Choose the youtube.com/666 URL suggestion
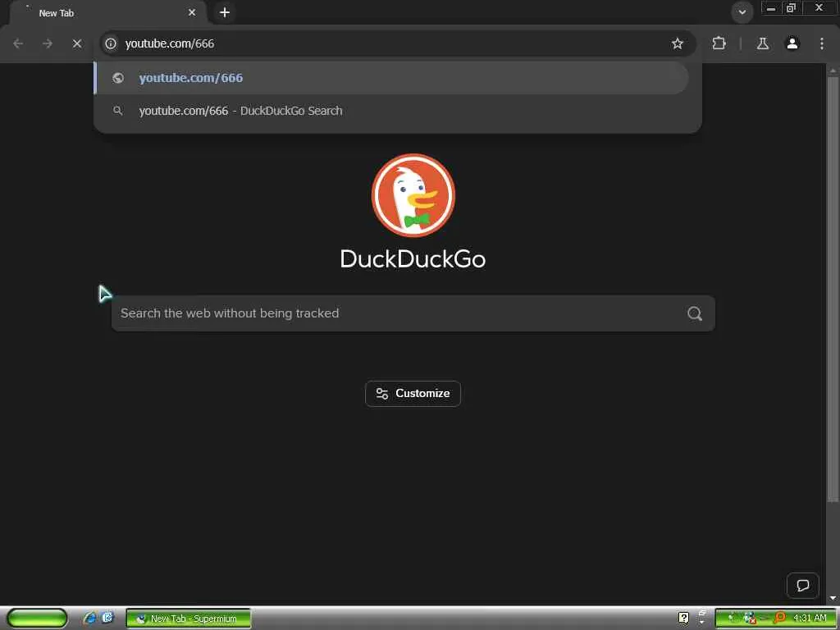Image resolution: width=840 pixels, height=630 pixels. point(391,78)
